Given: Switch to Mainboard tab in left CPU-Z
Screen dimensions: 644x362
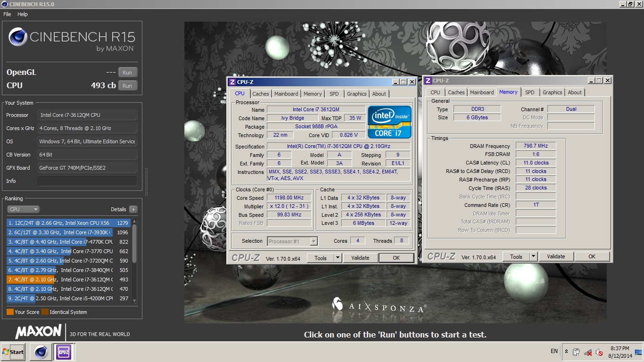Looking at the screenshot, I should (x=286, y=94).
